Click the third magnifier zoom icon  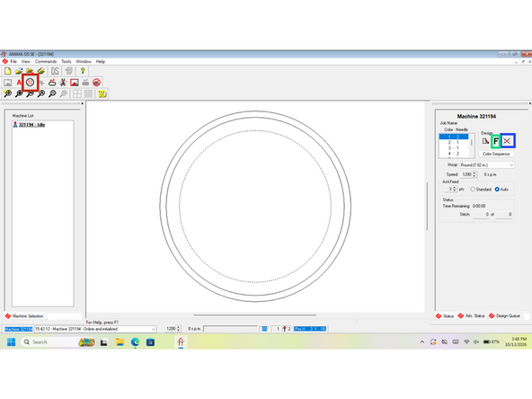[30, 93]
